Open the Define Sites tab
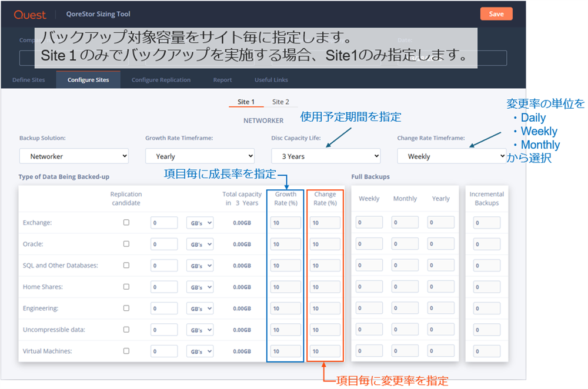 [x=28, y=80]
